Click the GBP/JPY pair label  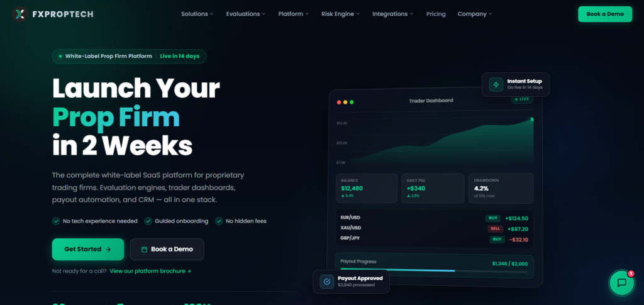click(350, 238)
